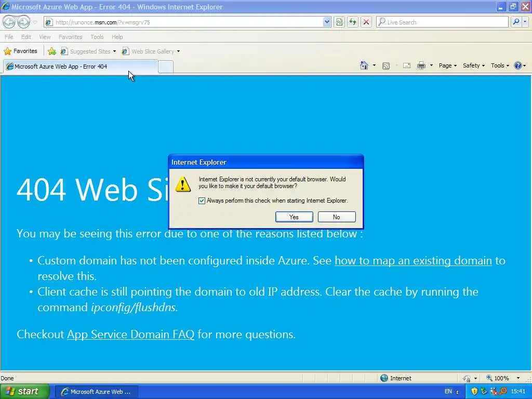The image size is (532, 399).
Task: Open the how to map an existing domain link
Action: click(x=413, y=261)
